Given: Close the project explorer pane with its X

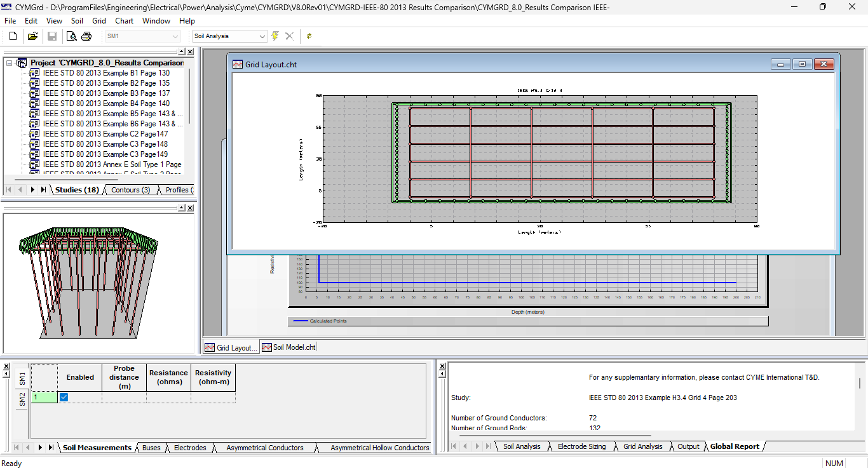Looking at the screenshot, I should [189, 51].
